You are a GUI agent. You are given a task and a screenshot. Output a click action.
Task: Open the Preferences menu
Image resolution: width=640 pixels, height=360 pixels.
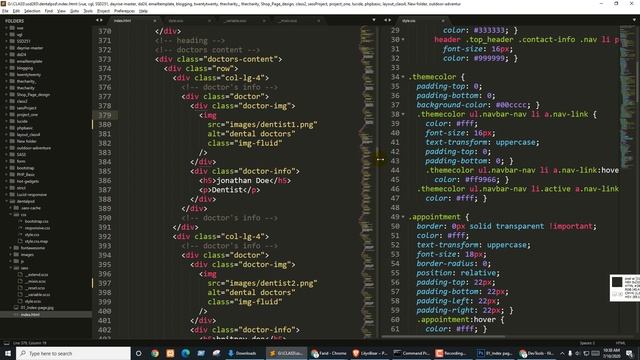pyautogui.click(x=124, y=11)
